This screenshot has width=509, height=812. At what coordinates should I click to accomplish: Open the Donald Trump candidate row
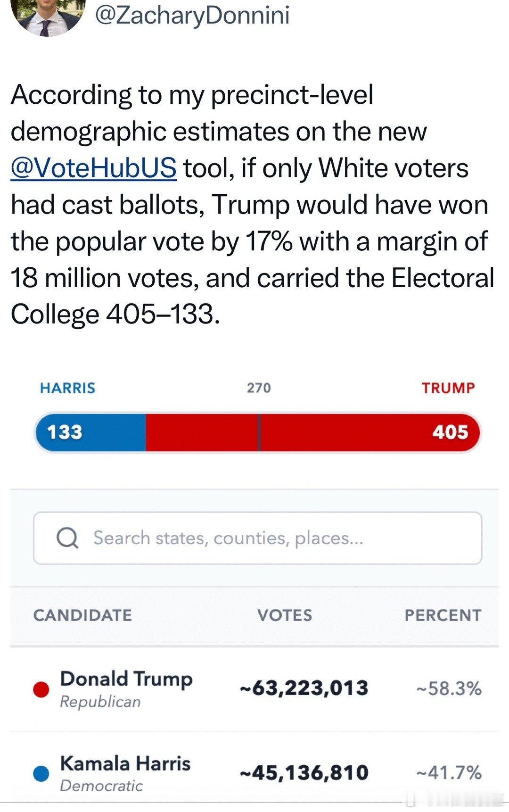coord(254,689)
